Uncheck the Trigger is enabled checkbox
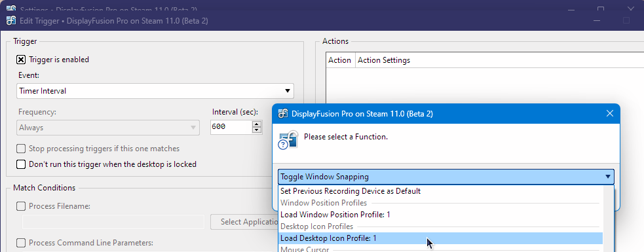 point(20,60)
